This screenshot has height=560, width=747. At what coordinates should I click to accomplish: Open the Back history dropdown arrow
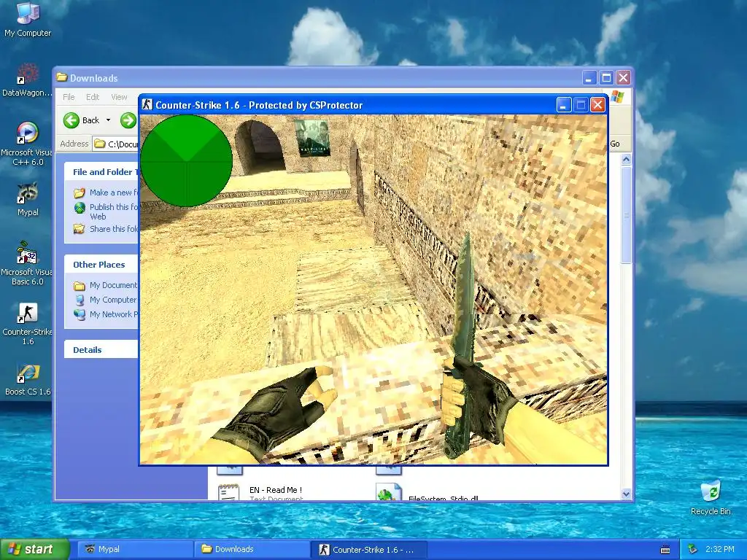[108, 120]
